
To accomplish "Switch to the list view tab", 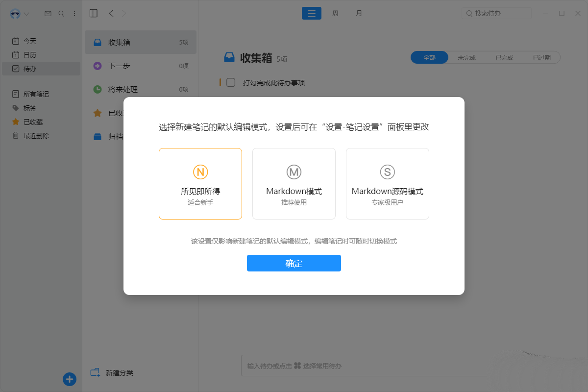I will pyautogui.click(x=312, y=13).
